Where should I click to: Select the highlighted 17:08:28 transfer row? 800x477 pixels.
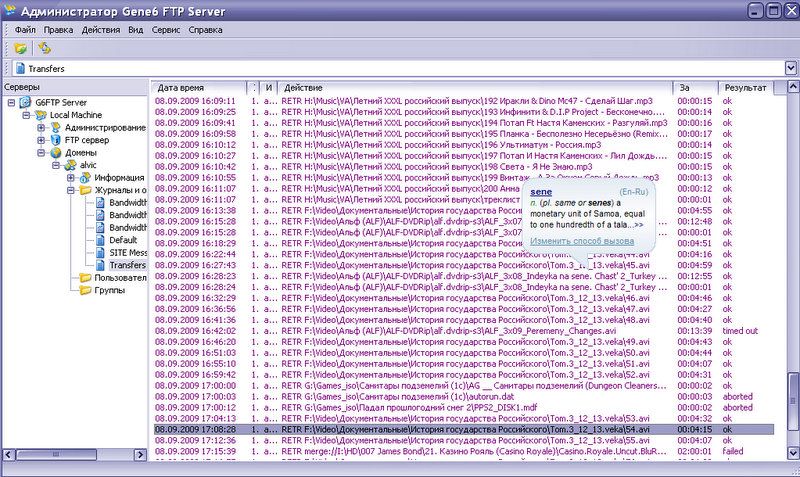click(450, 428)
